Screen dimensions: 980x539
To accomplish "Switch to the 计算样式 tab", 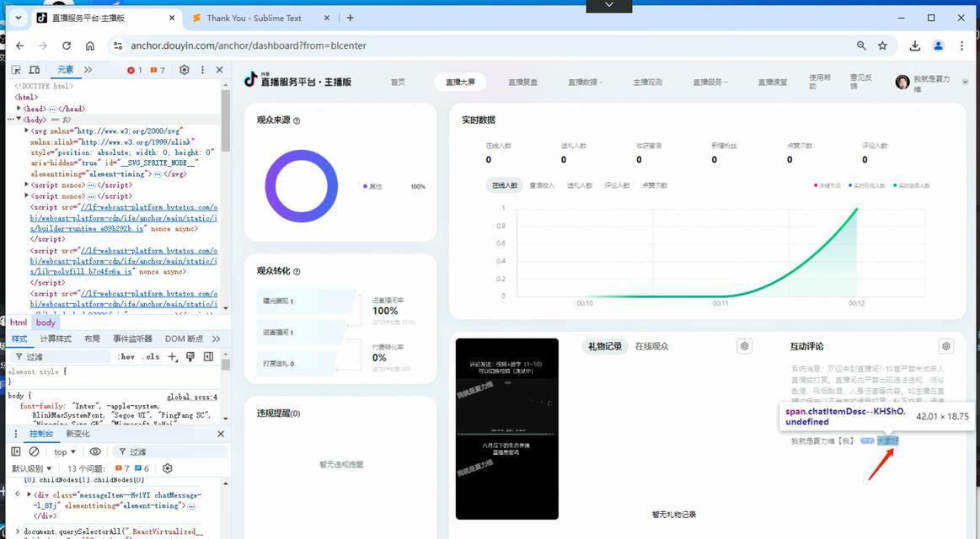I will coord(56,339).
